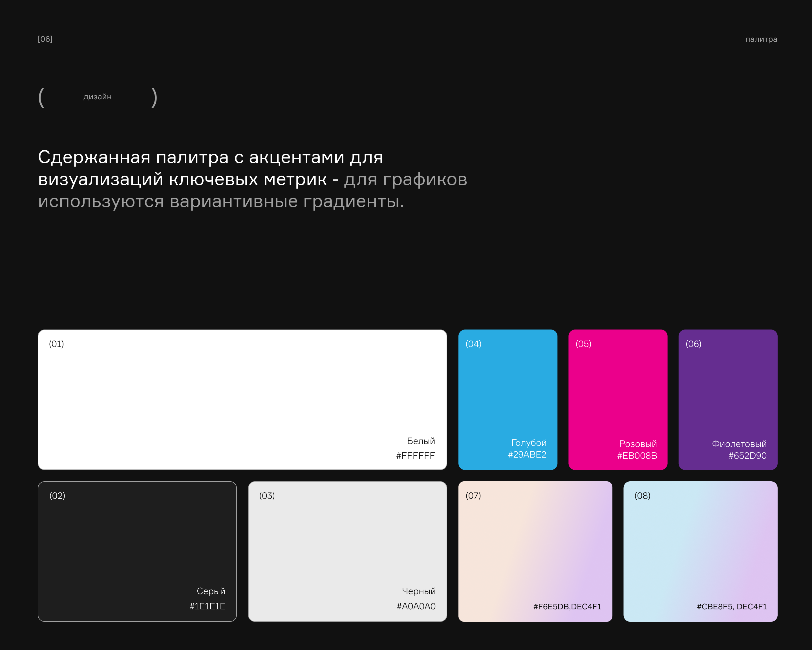The image size is (812, 650).
Task: Click the #652D90 hex code label
Action: click(747, 456)
